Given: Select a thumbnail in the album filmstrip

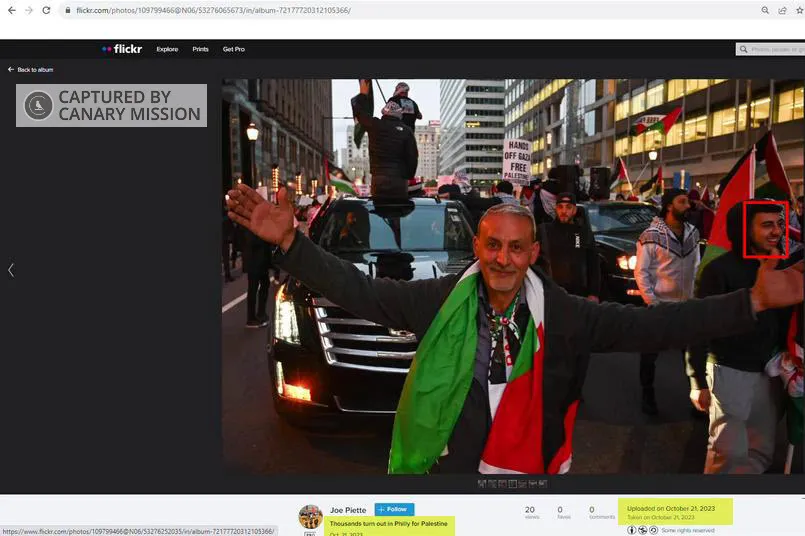Looking at the screenshot, I should pos(513,484).
